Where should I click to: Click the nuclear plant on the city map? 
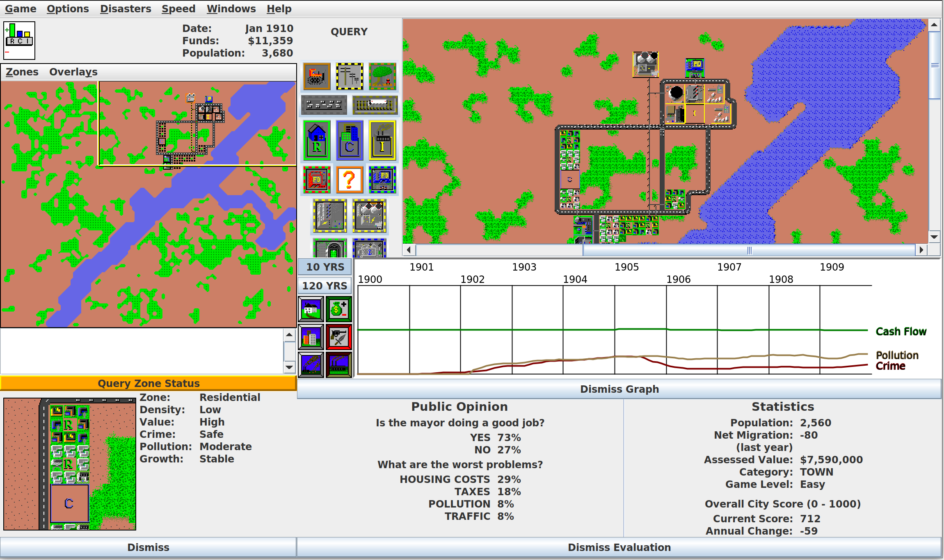(645, 64)
